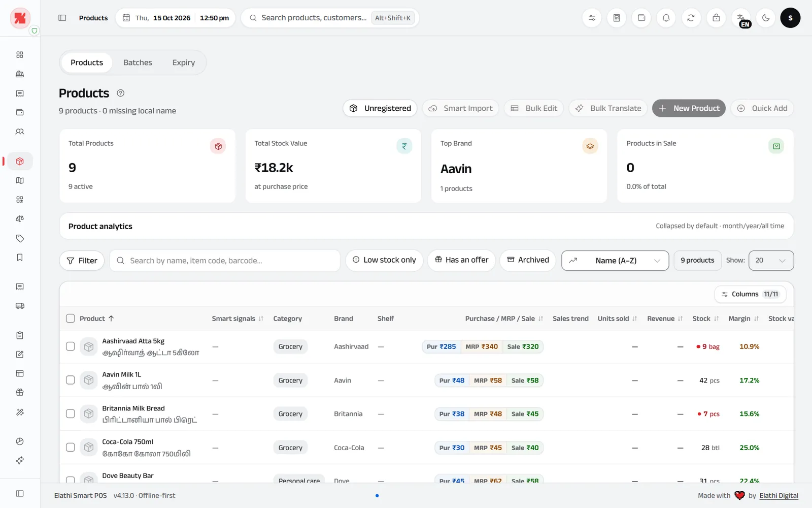This screenshot has width=812, height=508.
Task: Open the Name (A–Z) sort dropdown
Action: 615,261
